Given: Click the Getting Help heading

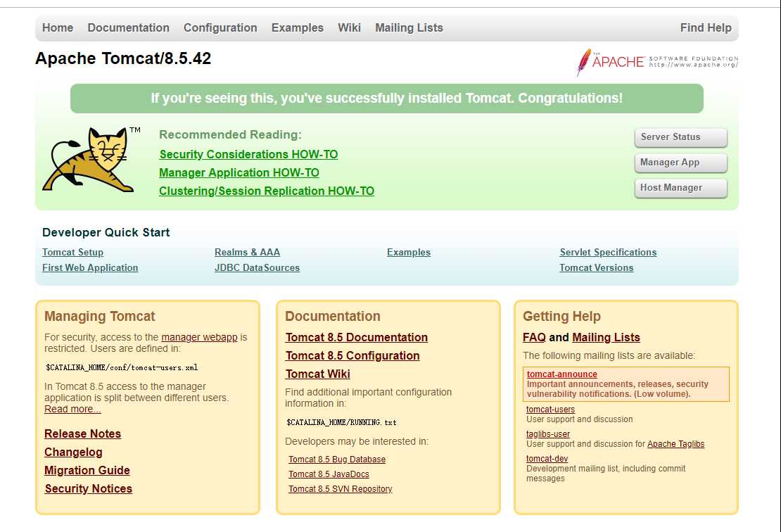Looking at the screenshot, I should [x=562, y=316].
